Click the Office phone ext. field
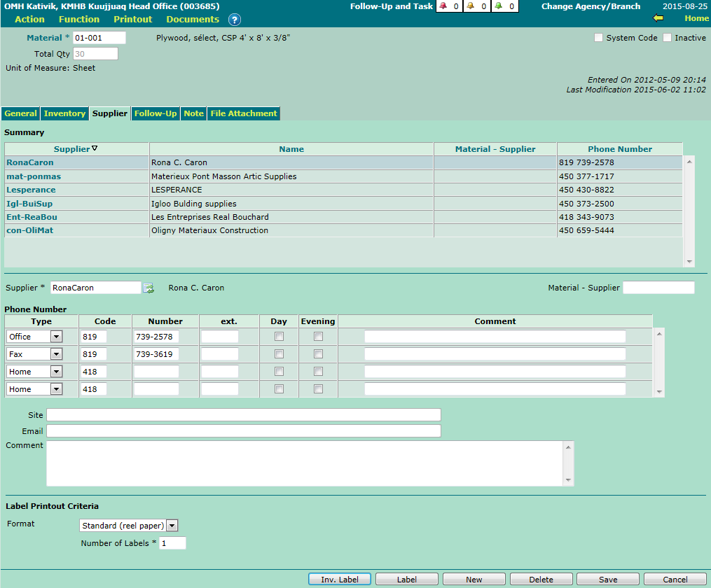This screenshot has height=588, width=711. tap(219, 337)
